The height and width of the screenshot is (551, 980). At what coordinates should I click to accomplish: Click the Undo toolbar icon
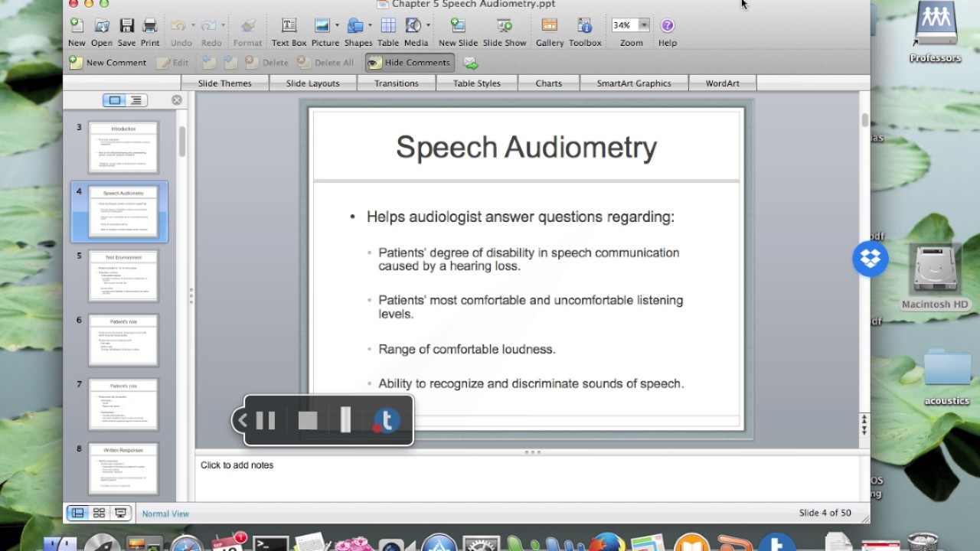(x=178, y=26)
